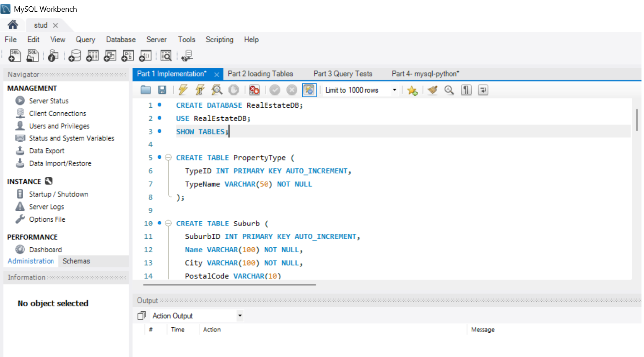The width and height of the screenshot is (644, 357).
Task: Open the Database menu
Action: [121, 39]
